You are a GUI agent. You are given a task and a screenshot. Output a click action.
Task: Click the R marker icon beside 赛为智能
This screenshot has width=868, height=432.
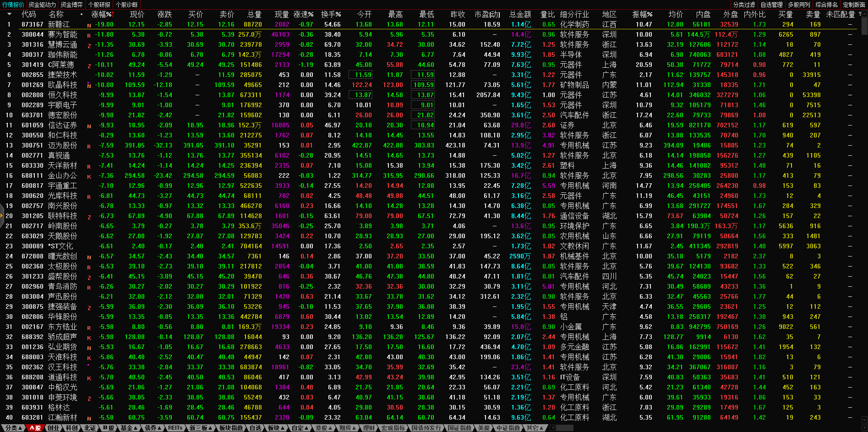point(89,35)
